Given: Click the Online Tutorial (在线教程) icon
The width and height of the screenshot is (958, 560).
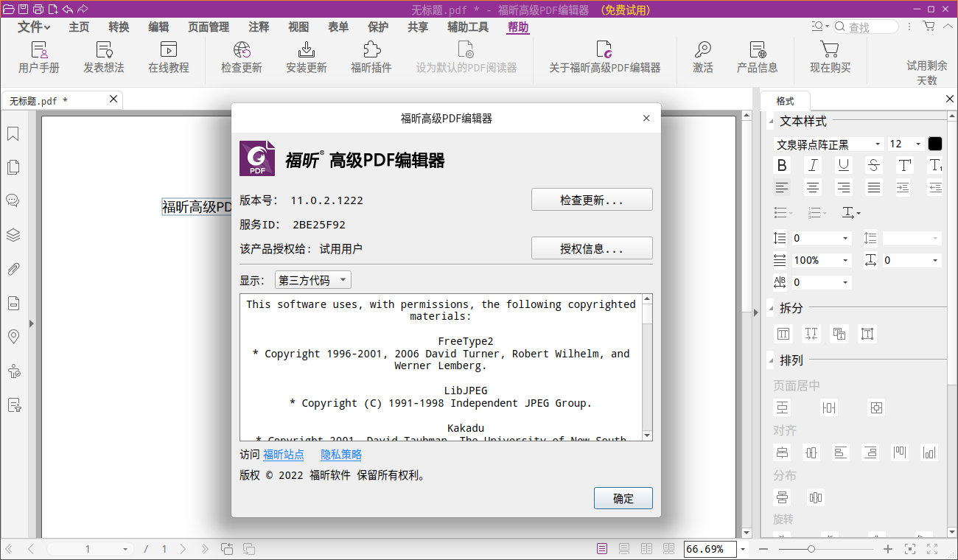Looking at the screenshot, I should (x=168, y=51).
